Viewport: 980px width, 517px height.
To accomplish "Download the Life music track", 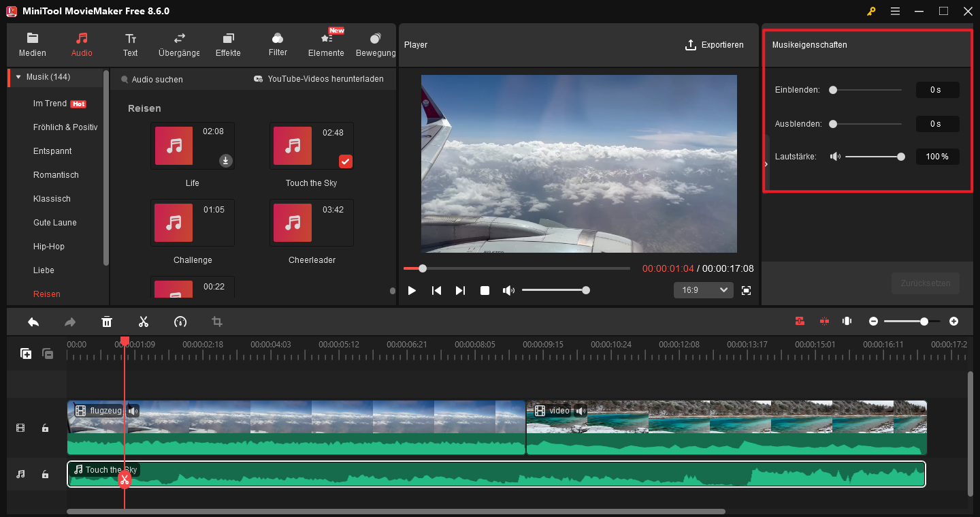I will pyautogui.click(x=225, y=161).
